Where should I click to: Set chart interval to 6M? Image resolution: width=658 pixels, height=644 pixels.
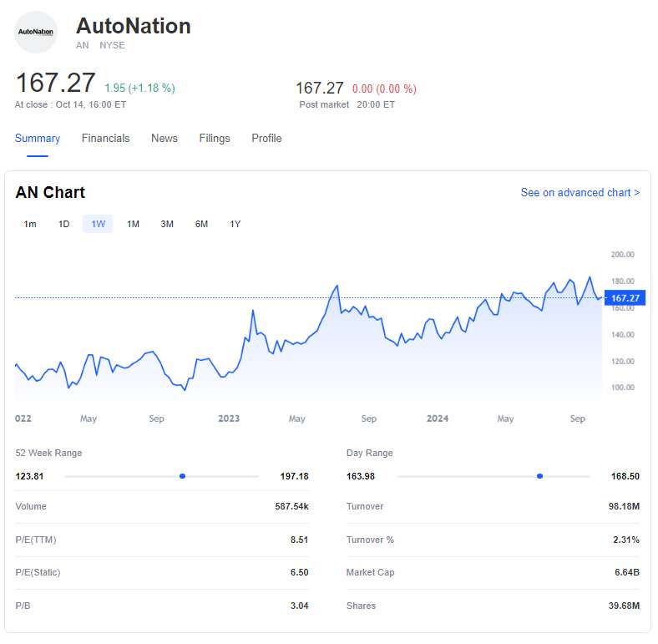pyautogui.click(x=201, y=224)
